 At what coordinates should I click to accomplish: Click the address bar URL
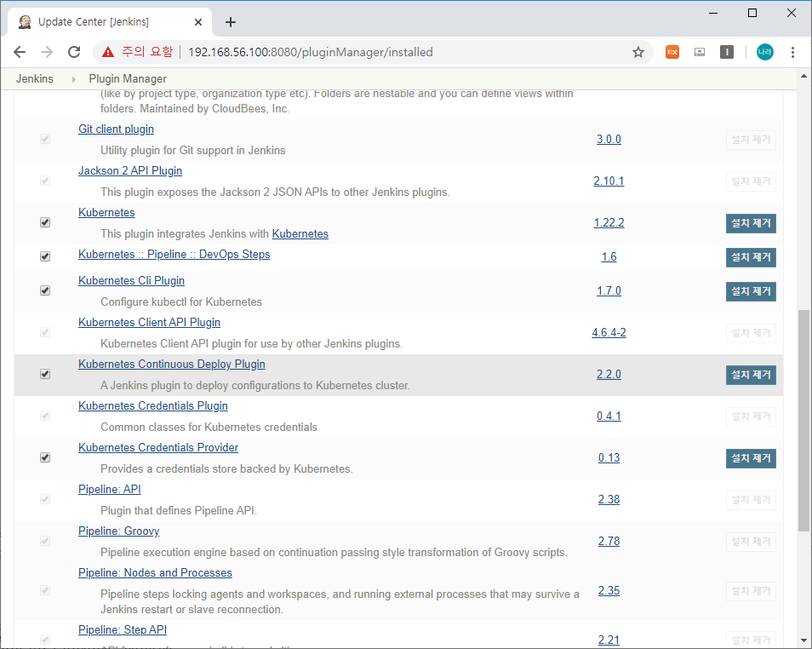[310, 52]
